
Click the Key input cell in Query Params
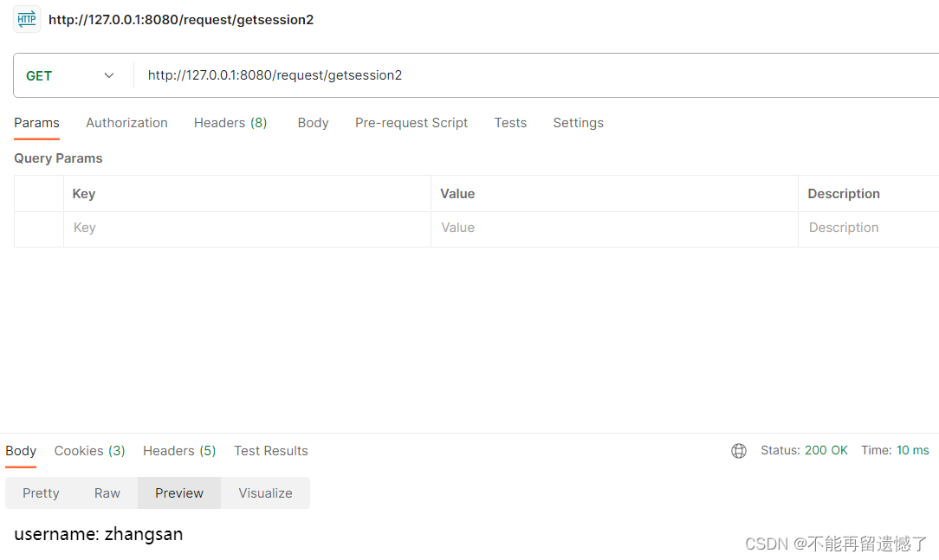click(x=248, y=229)
